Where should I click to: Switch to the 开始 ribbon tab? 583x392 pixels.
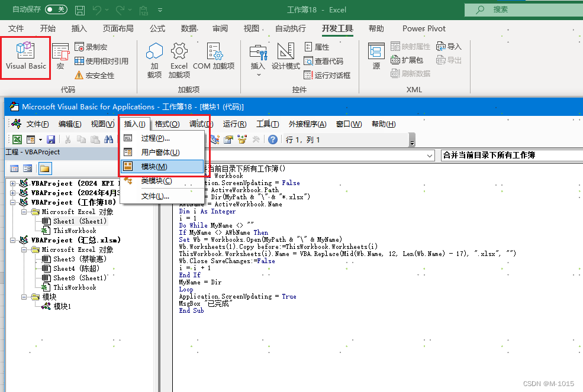47,28
